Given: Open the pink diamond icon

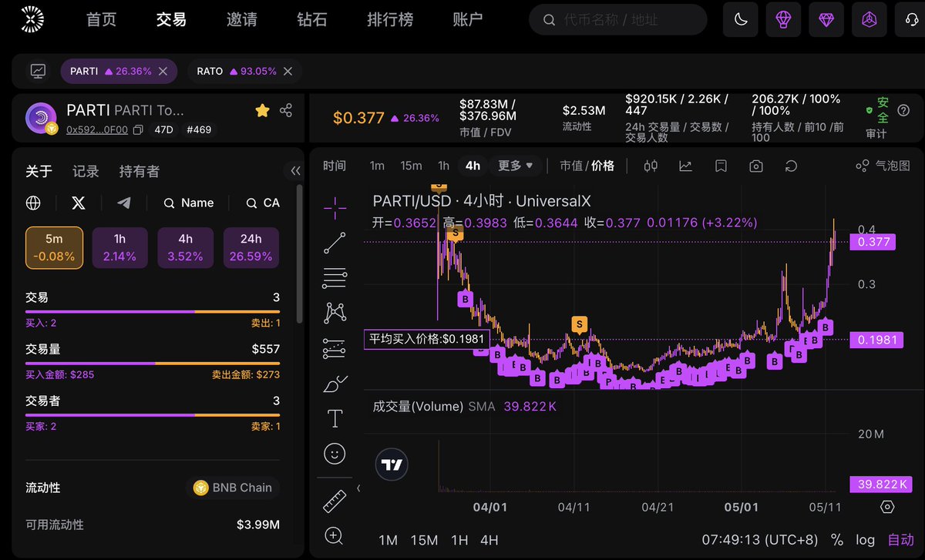Looking at the screenshot, I should [827, 20].
